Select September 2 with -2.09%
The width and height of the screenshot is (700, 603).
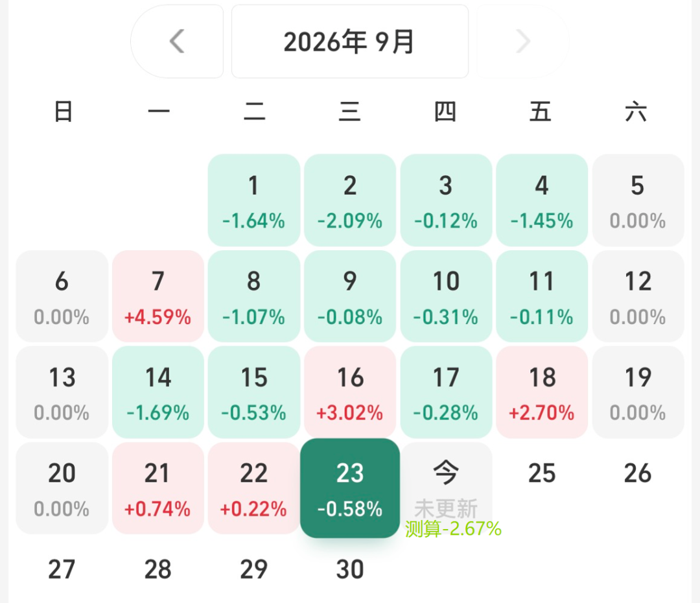pyautogui.click(x=350, y=200)
